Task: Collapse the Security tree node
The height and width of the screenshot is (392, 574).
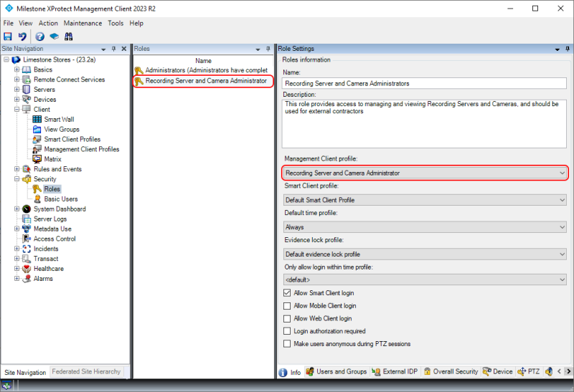Action: [17, 179]
